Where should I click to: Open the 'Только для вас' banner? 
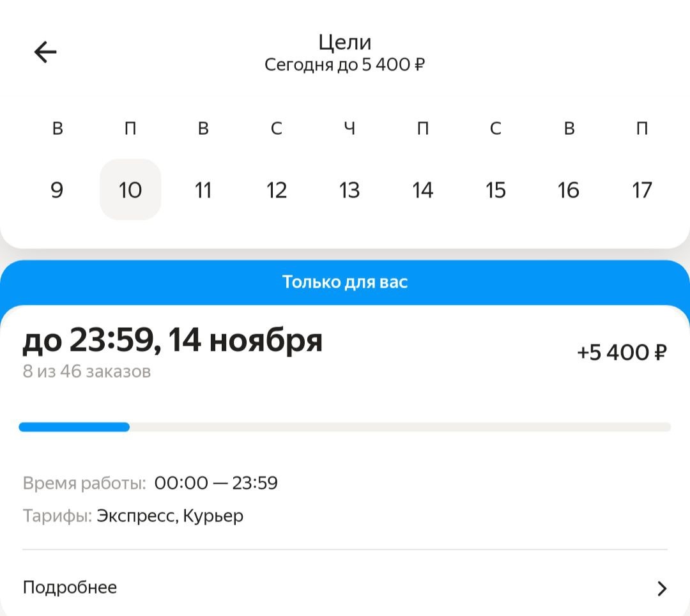coord(345,282)
